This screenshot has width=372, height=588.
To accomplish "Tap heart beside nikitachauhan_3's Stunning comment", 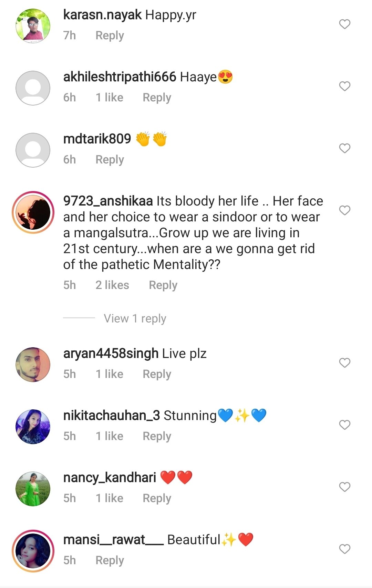I will (x=344, y=425).
